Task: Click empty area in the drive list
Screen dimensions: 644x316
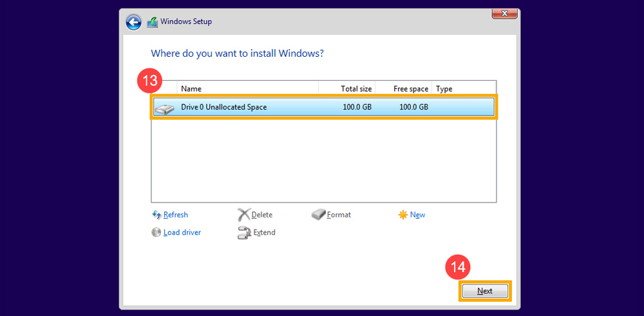Action: click(322, 161)
